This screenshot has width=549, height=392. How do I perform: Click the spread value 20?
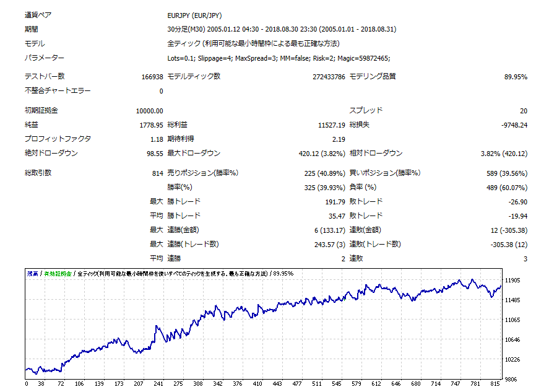click(x=524, y=111)
